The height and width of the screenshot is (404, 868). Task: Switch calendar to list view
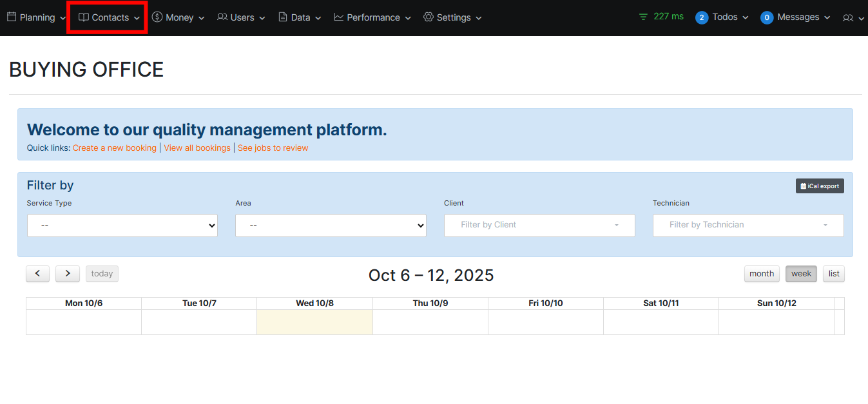click(x=834, y=274)
